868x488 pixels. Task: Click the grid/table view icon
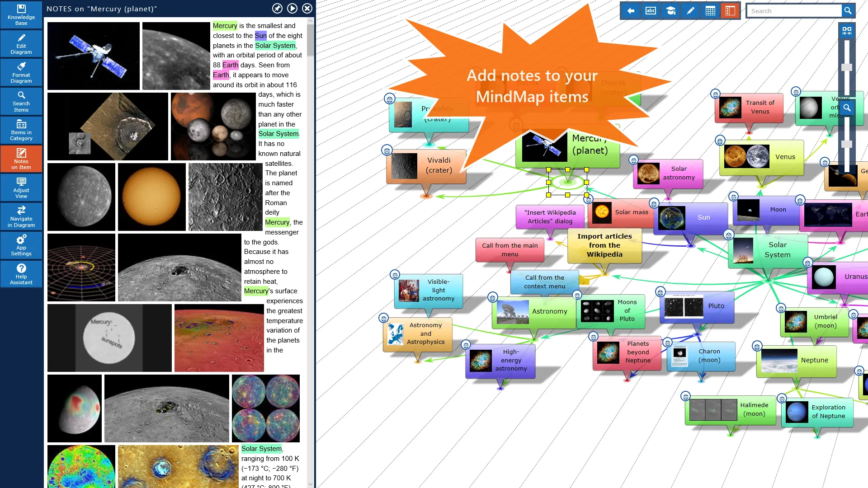(711, 10)
